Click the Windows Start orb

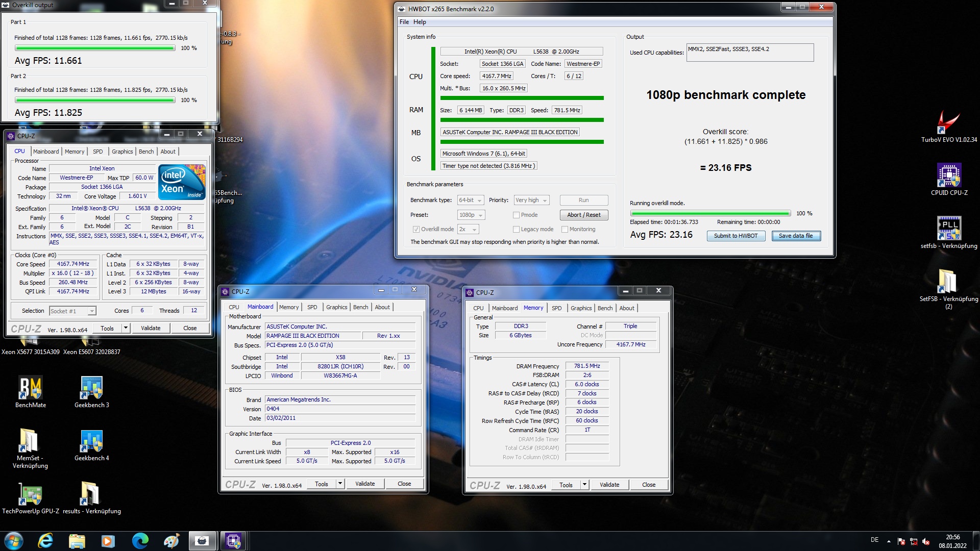coord(14,541)
